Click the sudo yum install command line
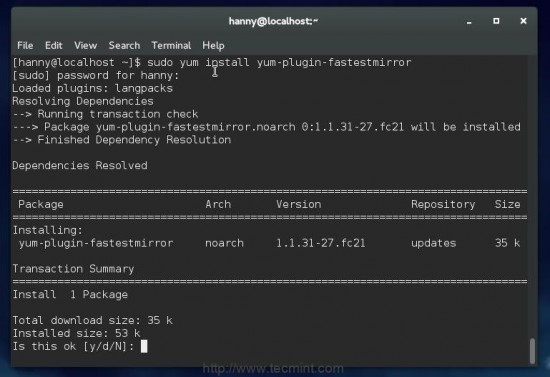Screen dimensions: 550x377 click(212, 63)
